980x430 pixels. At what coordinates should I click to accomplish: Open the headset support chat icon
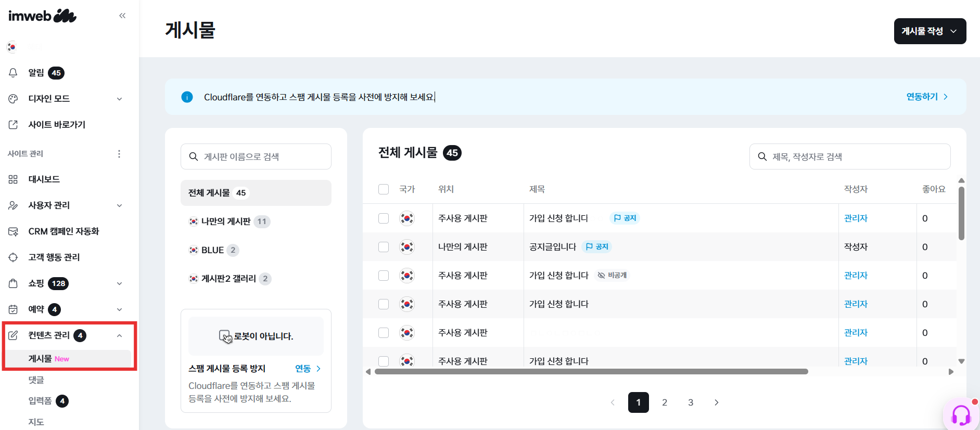961,415
